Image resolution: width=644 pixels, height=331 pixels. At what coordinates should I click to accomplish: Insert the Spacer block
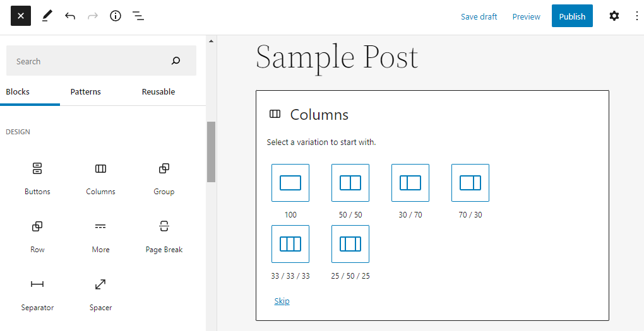tap(100, 294)
